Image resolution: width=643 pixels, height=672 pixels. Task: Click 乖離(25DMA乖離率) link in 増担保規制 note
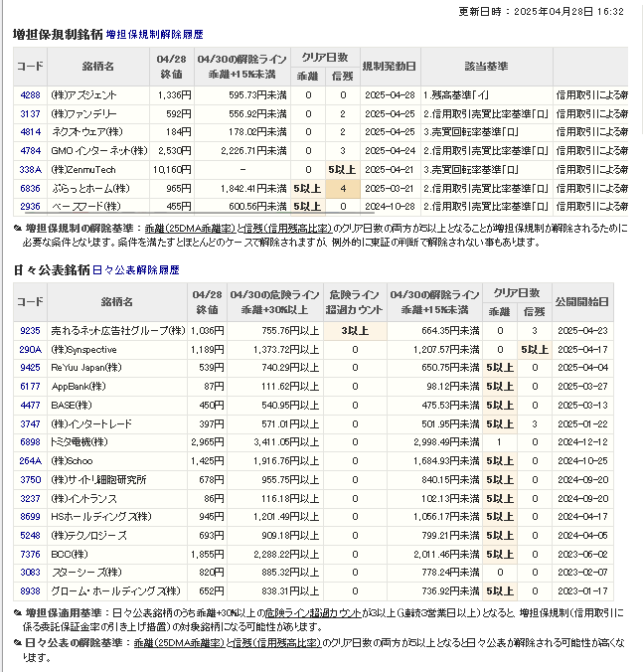coord(190,229)
